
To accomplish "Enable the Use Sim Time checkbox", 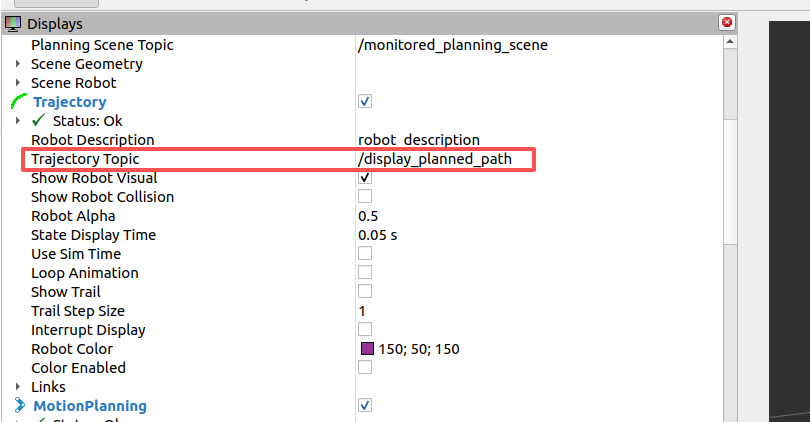I will point(365,253).
